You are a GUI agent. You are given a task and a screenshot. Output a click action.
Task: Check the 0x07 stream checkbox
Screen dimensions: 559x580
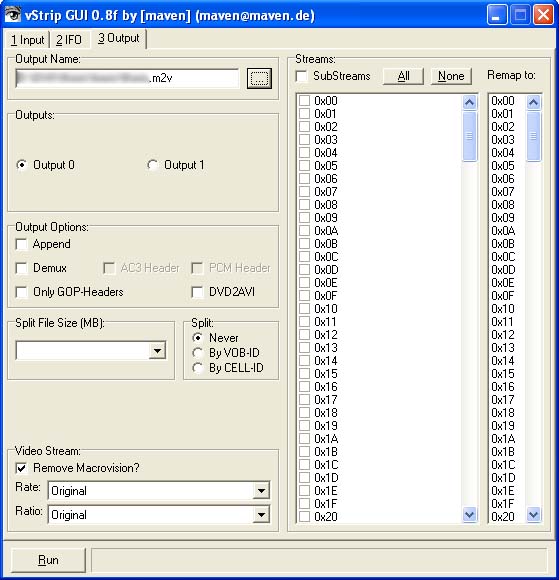click(304, 192)
